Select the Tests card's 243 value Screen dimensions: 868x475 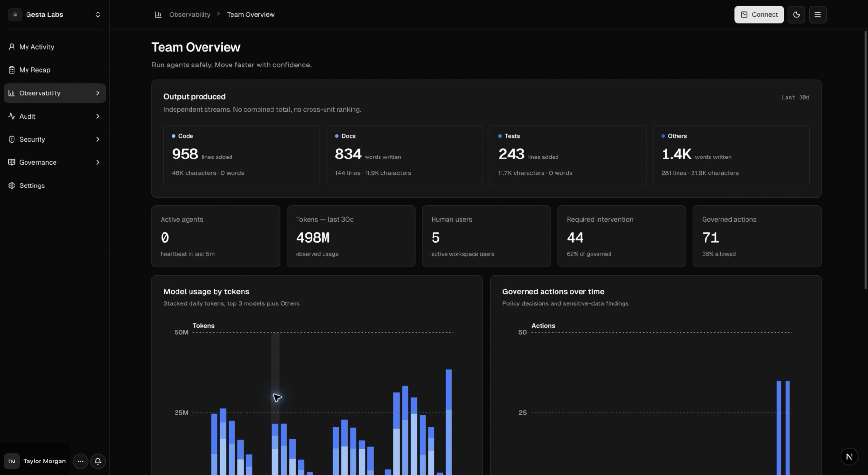pos(511,154)
